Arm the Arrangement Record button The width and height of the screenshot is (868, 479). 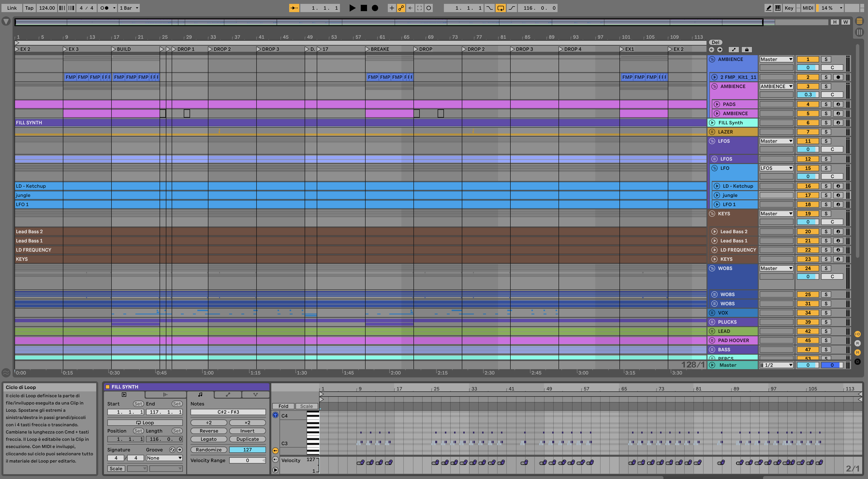375,8
